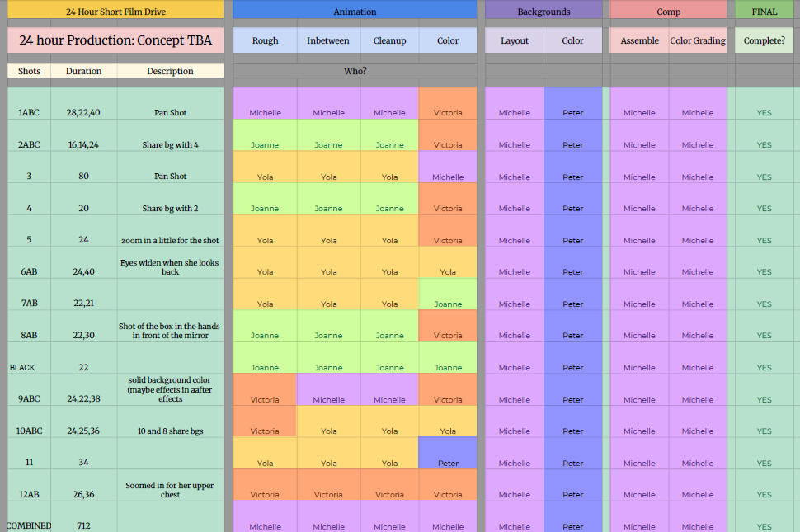Select the Duration column header
Screen dimensions: 800x532
84,71
